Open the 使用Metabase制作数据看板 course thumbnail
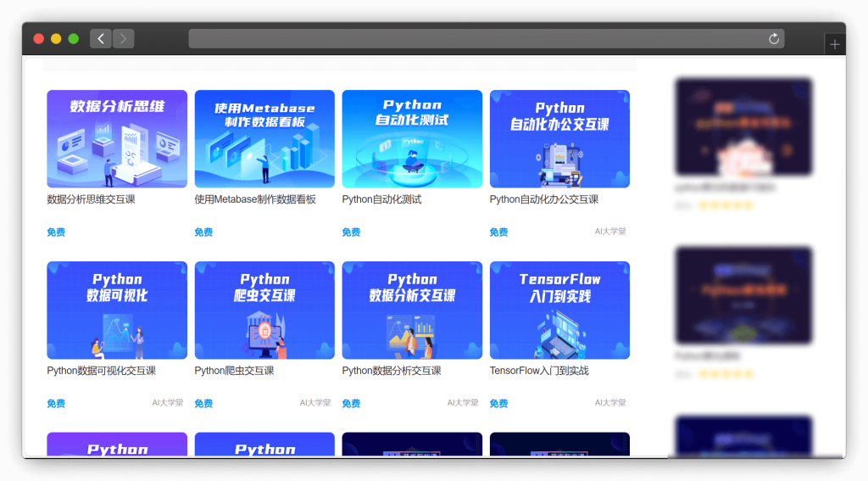The width and height of the screenshot is (868, 481). pyautogui.click(x=264, y=139)
